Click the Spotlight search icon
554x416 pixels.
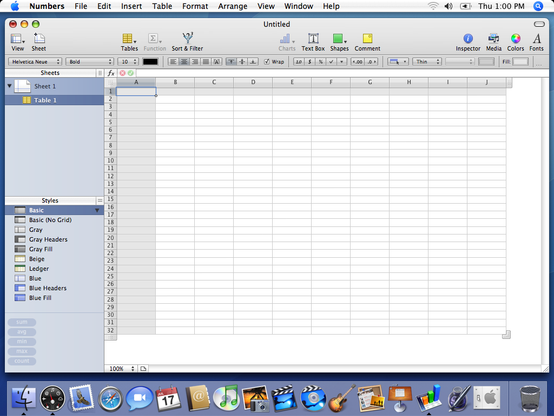(x=538, y=6)
